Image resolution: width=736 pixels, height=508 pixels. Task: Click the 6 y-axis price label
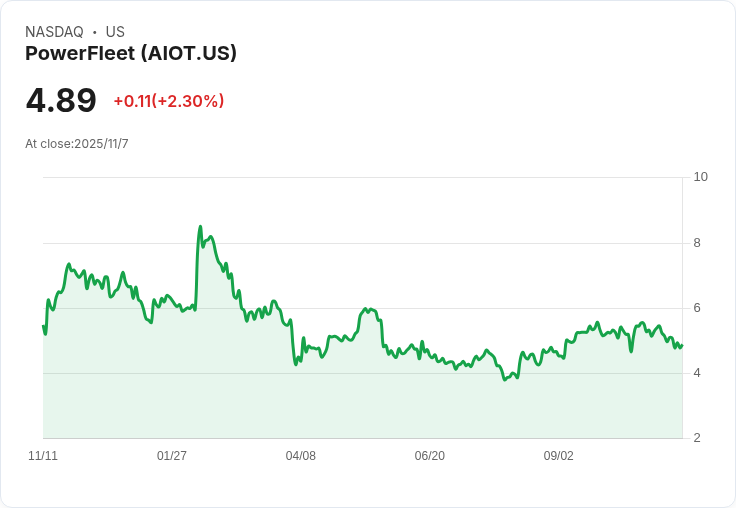697,308
